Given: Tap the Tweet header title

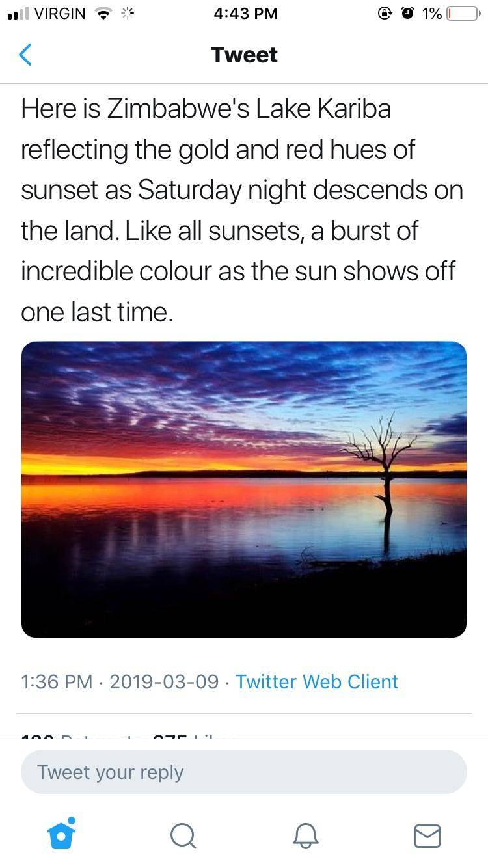Looking at the screenshot, I should click(244, 55).
